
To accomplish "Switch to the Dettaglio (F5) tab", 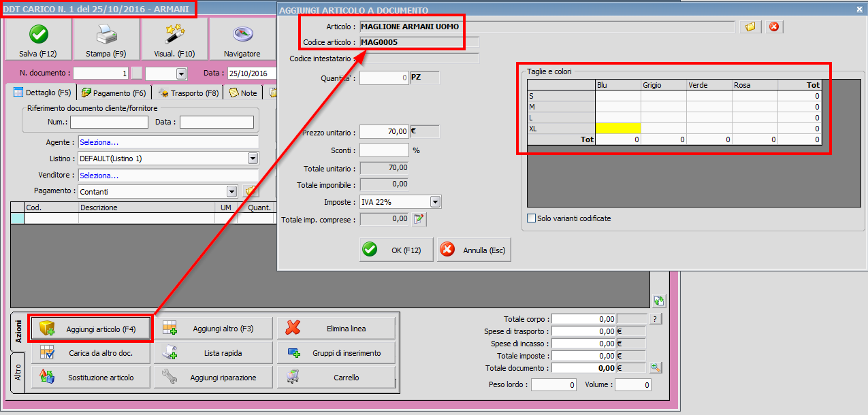I will (42, 93).
